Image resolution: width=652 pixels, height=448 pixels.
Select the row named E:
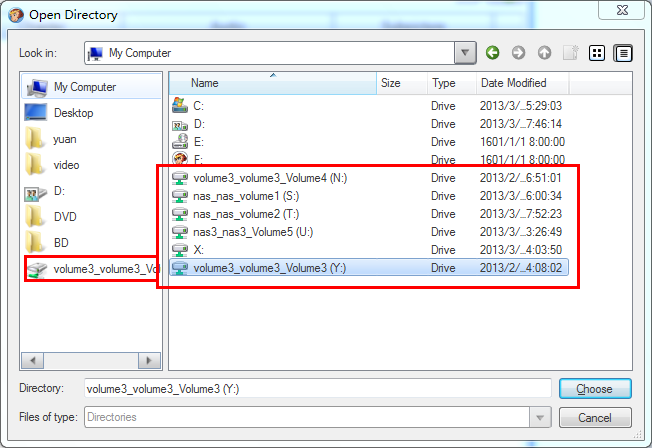[369, 142]
